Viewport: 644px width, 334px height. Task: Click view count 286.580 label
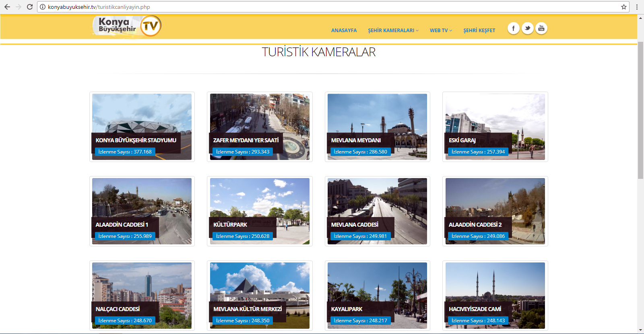tap(361, 152)
